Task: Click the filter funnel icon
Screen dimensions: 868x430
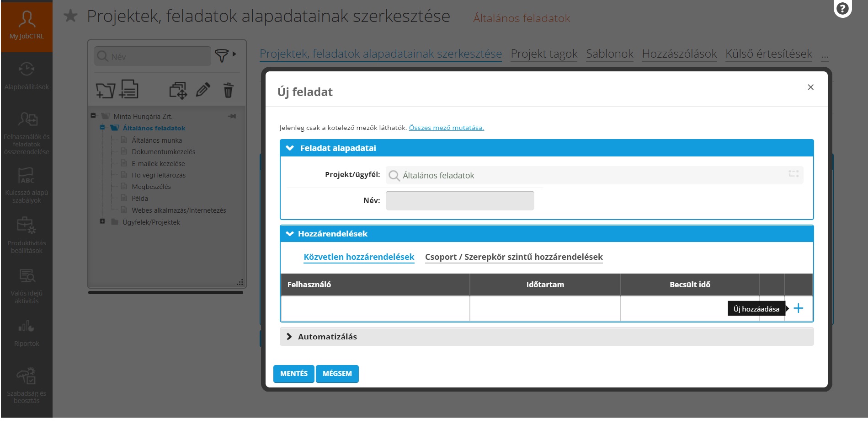Action: pyautogui.click(x=222, y=56)
